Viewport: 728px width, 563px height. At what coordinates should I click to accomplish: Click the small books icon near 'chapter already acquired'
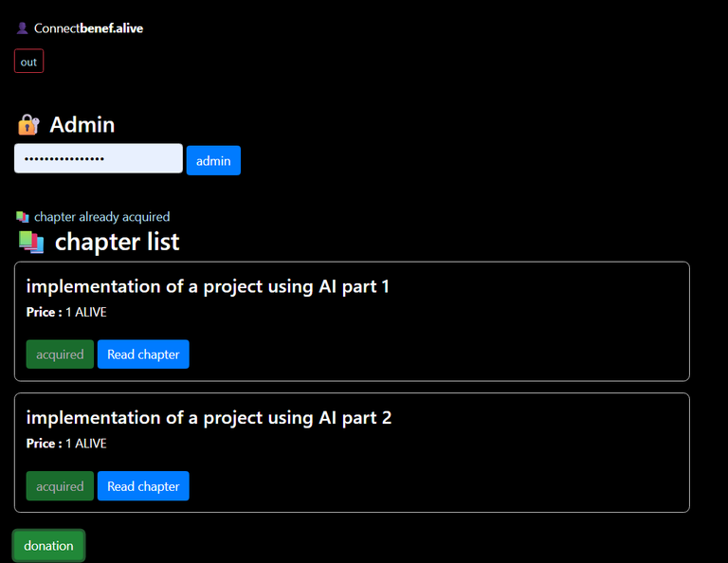click(x=23, y=217)
